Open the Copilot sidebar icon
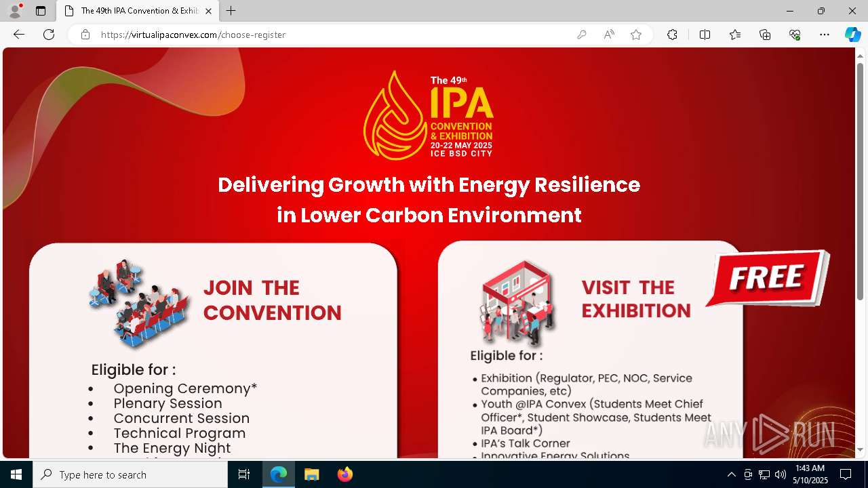The height and width of the screenshot is (488, 868). coord(852,35)
